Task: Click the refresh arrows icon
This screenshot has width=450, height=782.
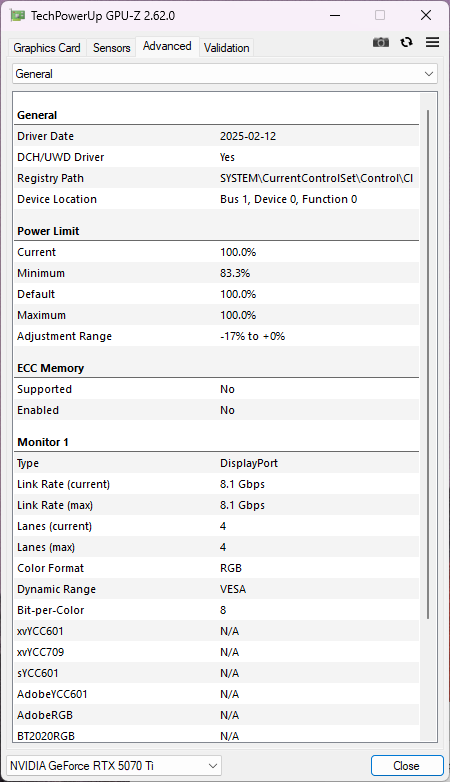Action: 407,42
